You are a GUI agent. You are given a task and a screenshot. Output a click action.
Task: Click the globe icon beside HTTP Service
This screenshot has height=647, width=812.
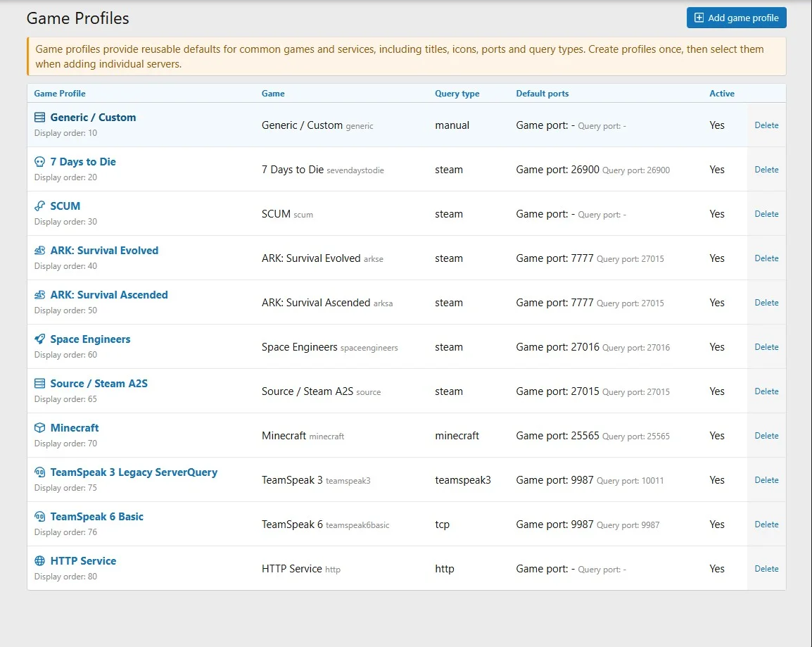pos(39,561)
